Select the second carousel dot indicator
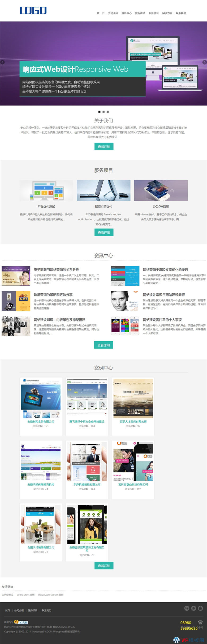 [103, 112]
